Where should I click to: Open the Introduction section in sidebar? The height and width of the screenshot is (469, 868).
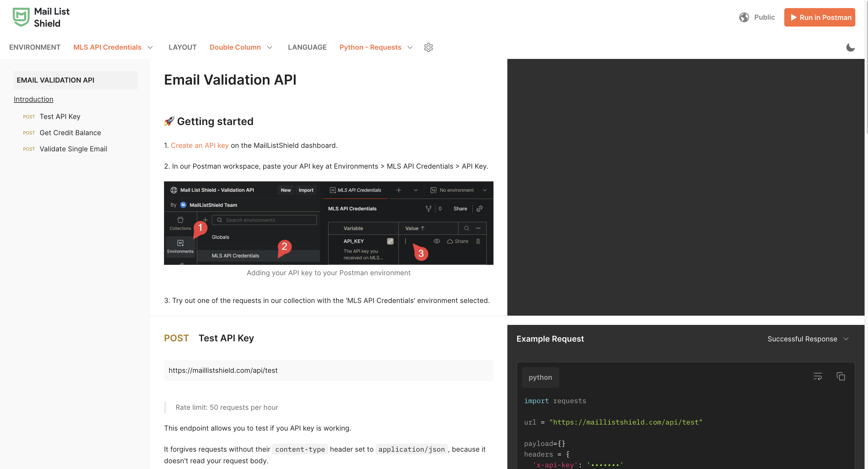[x=33, y=99]
